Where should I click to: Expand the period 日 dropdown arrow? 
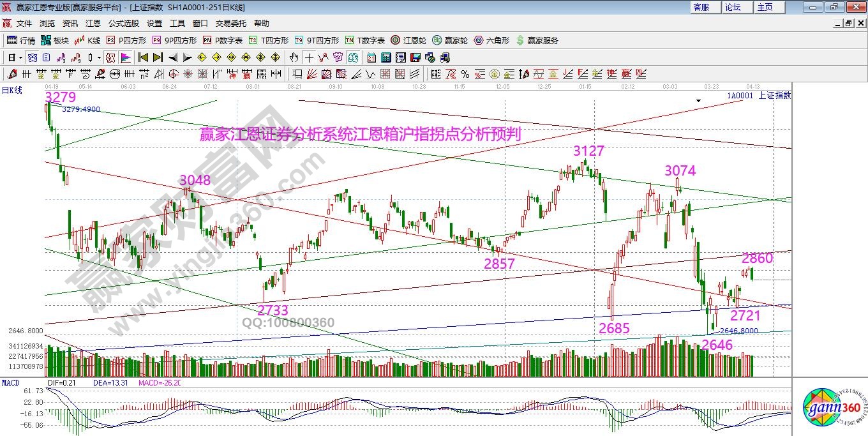point(20,57)
